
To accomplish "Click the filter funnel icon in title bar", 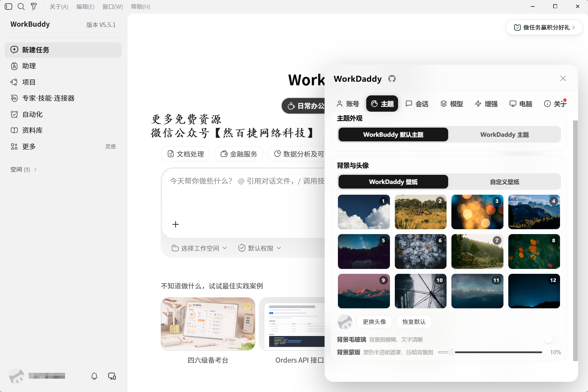I will (x=34, y=7).
